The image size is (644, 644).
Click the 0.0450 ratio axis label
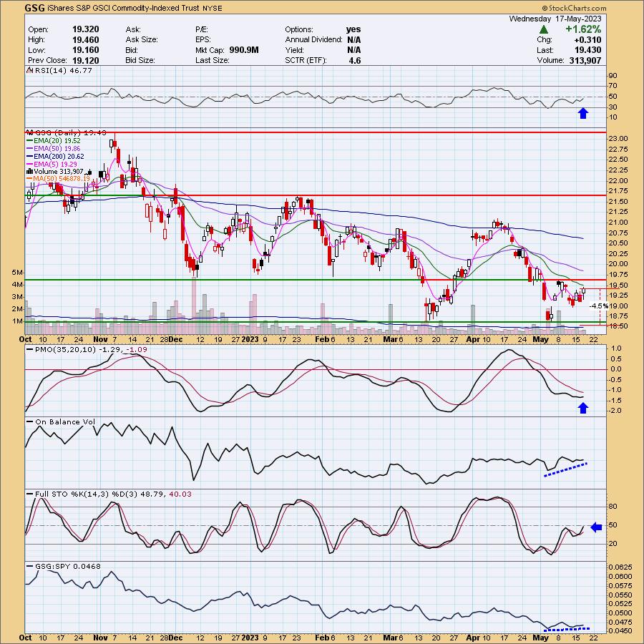pyautogui.click(x=620, y=630)
